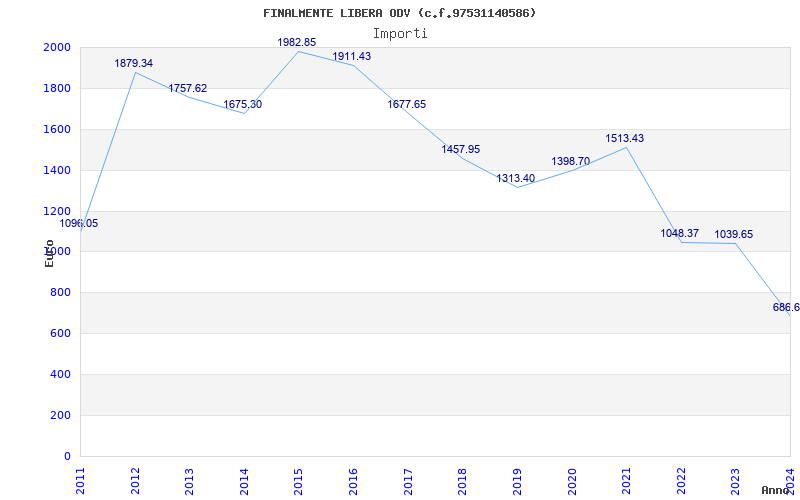Select data label 1675.30
This screenshot has width=800, height=500.
[x=242, y=104]
